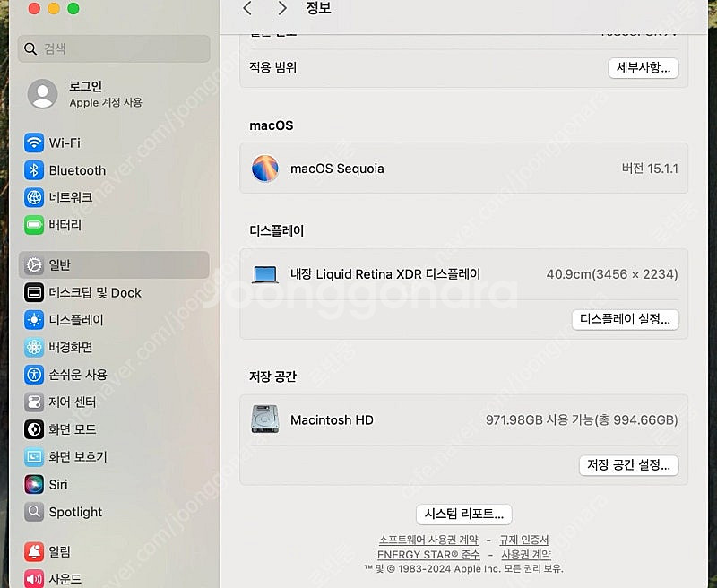Viewport: 717px width, 588px height.
Task: Click the 971.98GB 사용 가능 storage value
Action: click(x=582, y=419)
